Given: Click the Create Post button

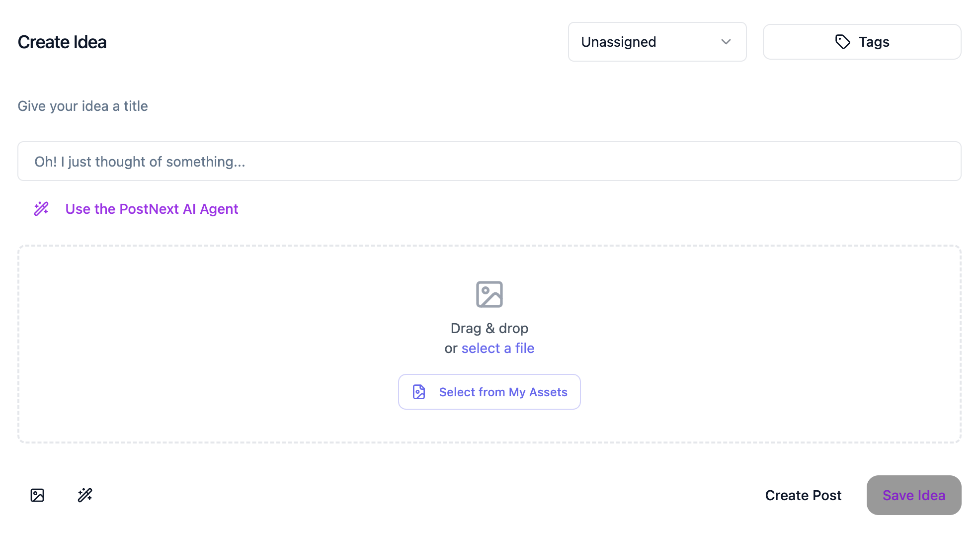Looking at the screenshot, I should 803,495.
